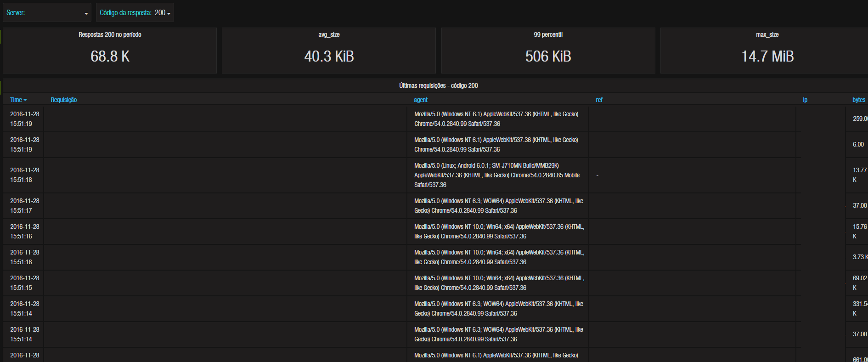Click the 259.0 bytes cell in first row
868x362 pixels.
click(x=857, y=119)
